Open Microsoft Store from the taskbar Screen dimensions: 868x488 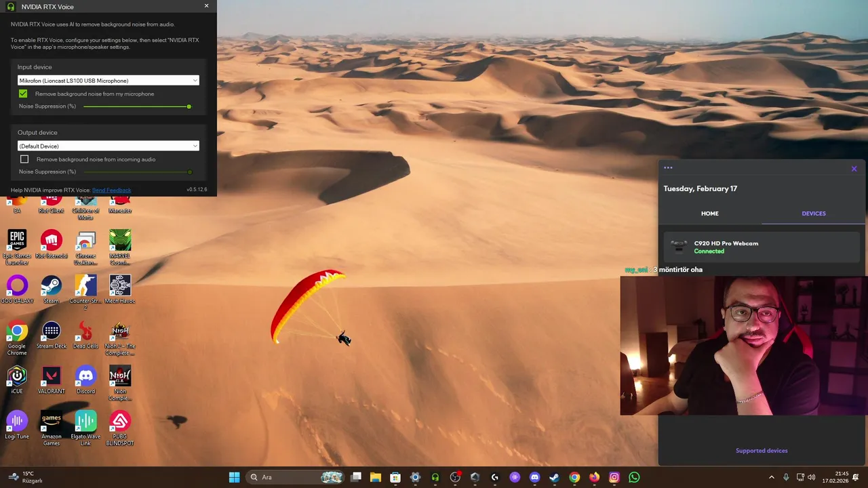(x=395, y=477)
